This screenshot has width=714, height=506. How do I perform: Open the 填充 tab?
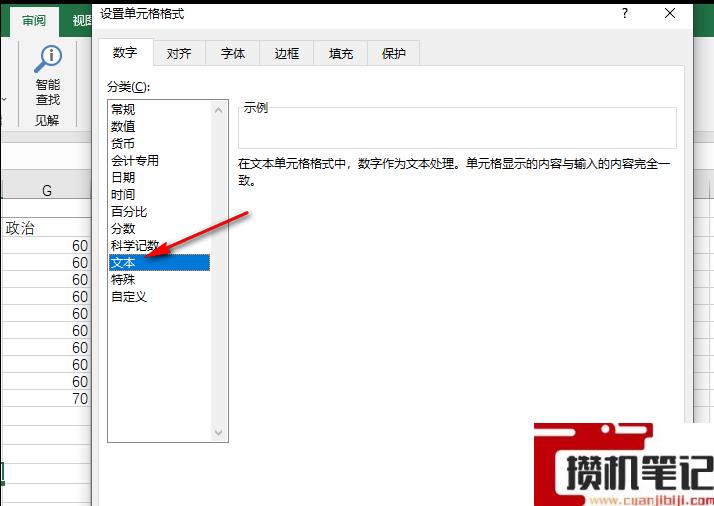[x=341, y=54]
